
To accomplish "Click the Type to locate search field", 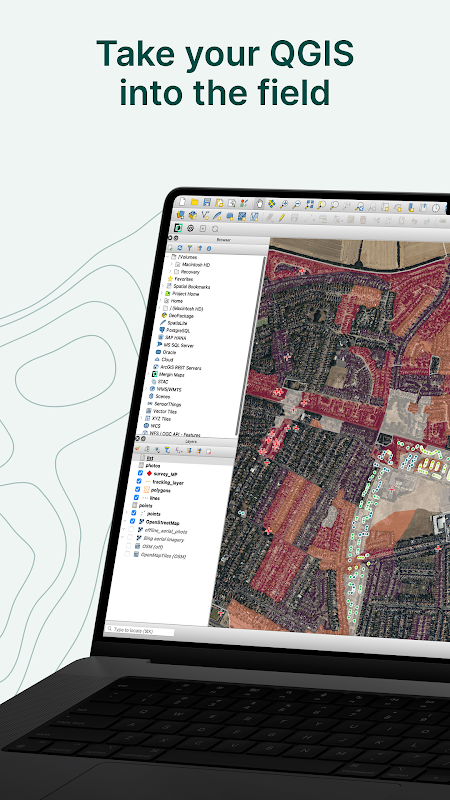I will [139, 630].
